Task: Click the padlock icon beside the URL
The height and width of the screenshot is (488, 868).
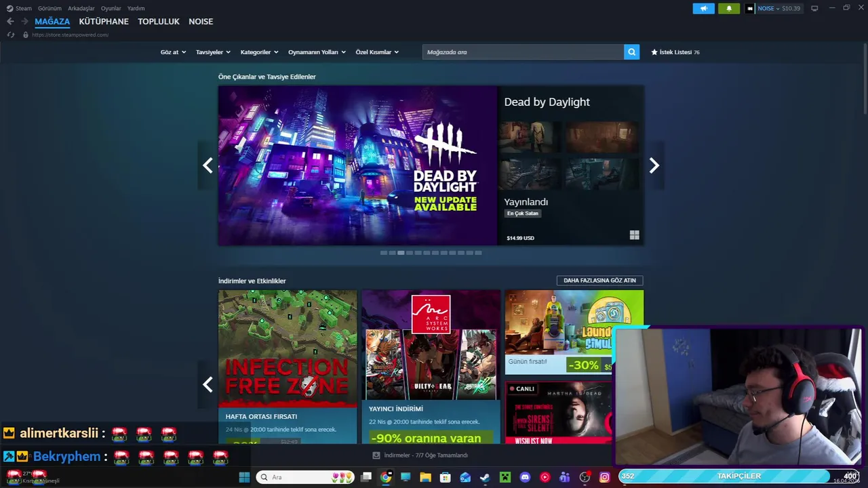Action: (26, 35)
